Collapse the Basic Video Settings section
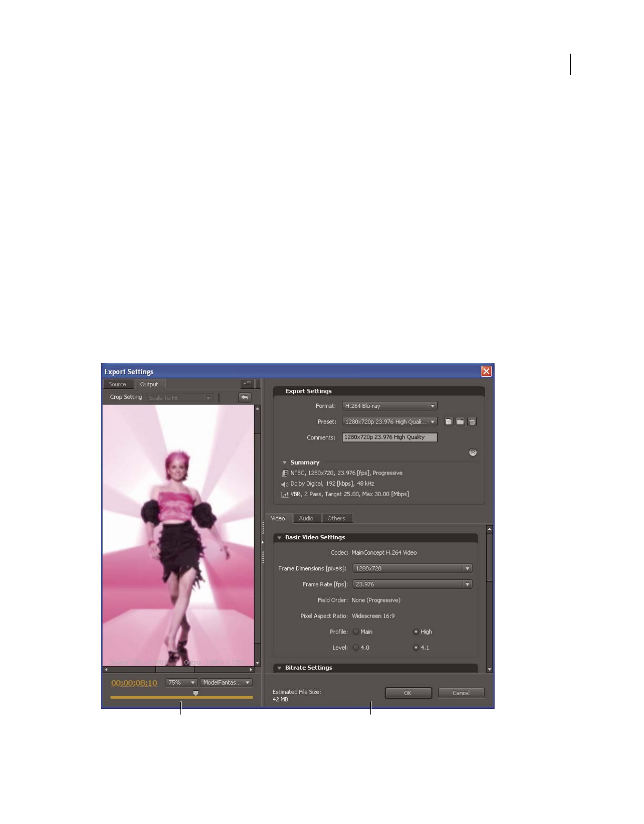The width and height of the screenshot is (644, 824). click(279, 538)
